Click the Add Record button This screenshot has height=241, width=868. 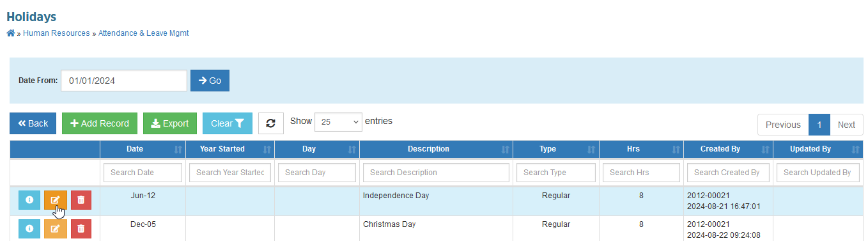[x=100, y=123]
